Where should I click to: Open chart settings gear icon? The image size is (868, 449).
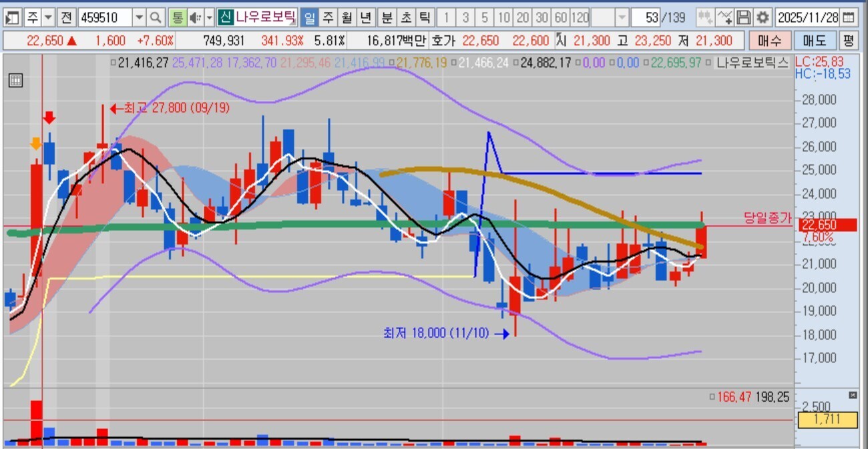tap(763, 17)
